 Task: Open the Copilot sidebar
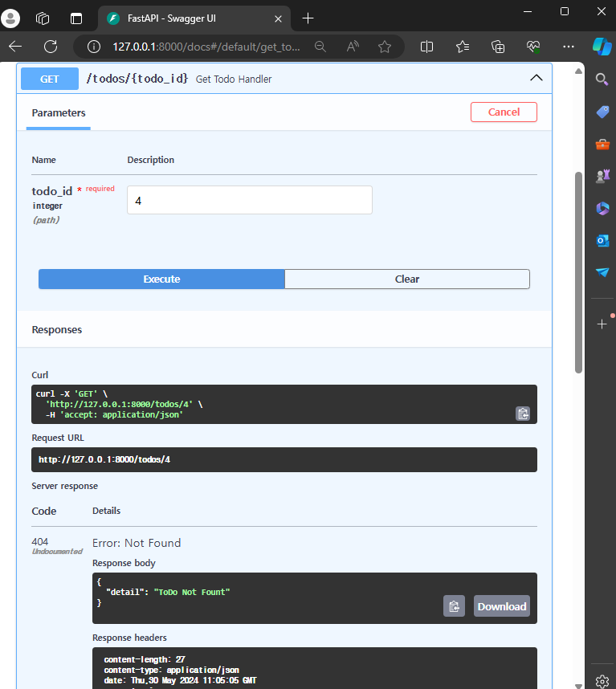602,47
